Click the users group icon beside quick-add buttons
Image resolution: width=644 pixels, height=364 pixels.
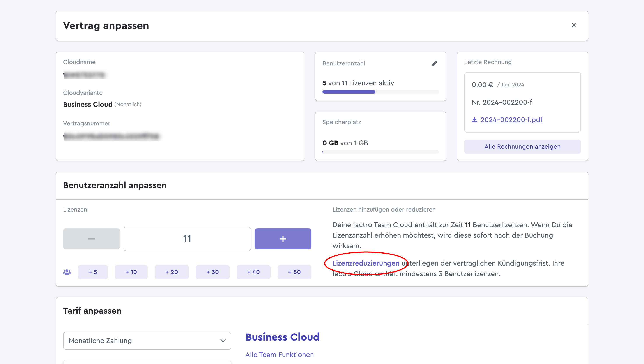point(67,272)
